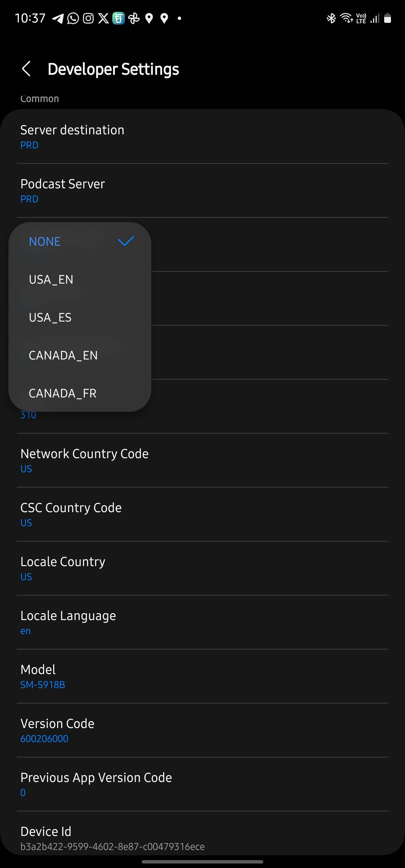Tap the Bluetooth status icon

coord(331,19)
